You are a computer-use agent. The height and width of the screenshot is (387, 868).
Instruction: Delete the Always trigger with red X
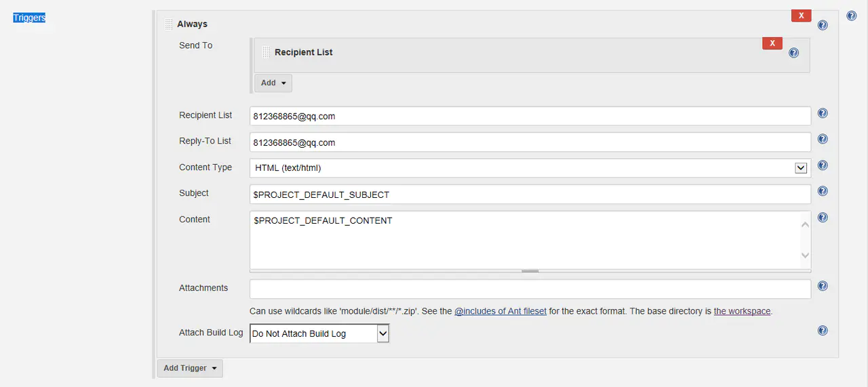pos(801,16)
